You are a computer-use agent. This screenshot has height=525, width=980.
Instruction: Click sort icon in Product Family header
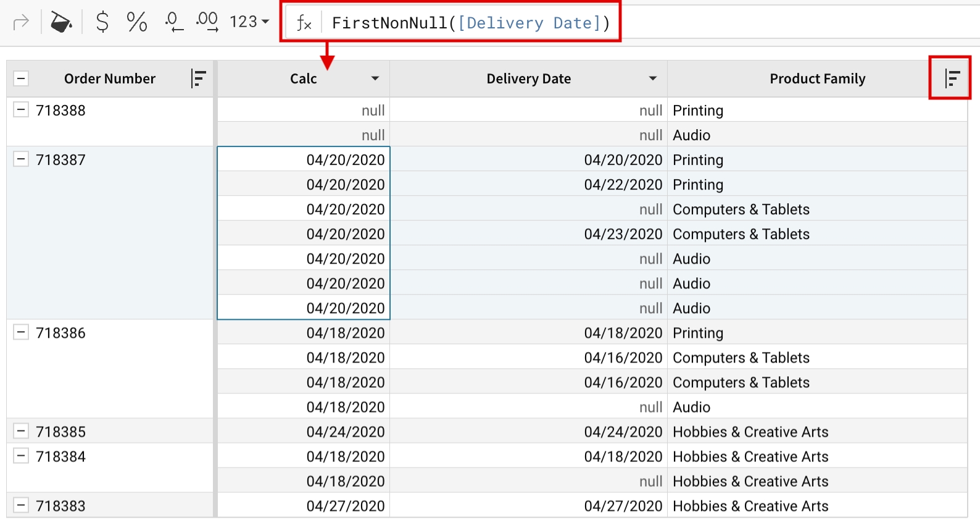coord(952,78)
